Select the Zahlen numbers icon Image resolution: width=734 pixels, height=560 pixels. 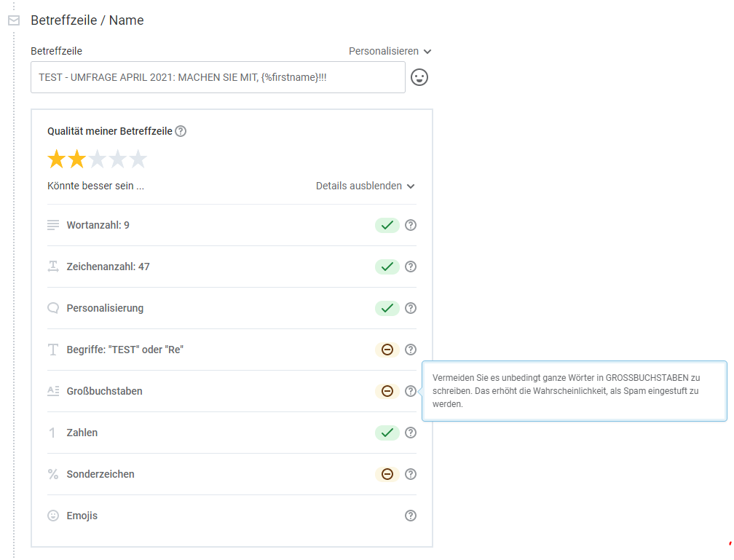tap(52, 433)
